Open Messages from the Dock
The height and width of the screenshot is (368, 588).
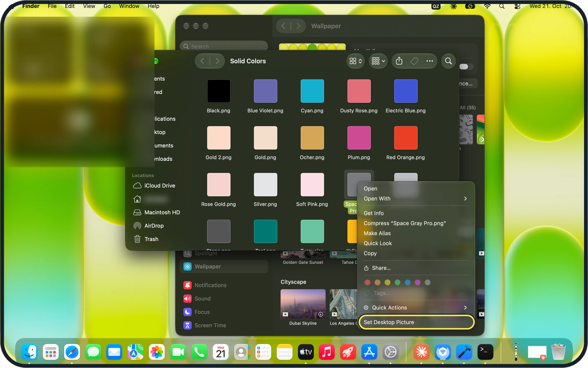pyautogui.click(x=93, y=352)
